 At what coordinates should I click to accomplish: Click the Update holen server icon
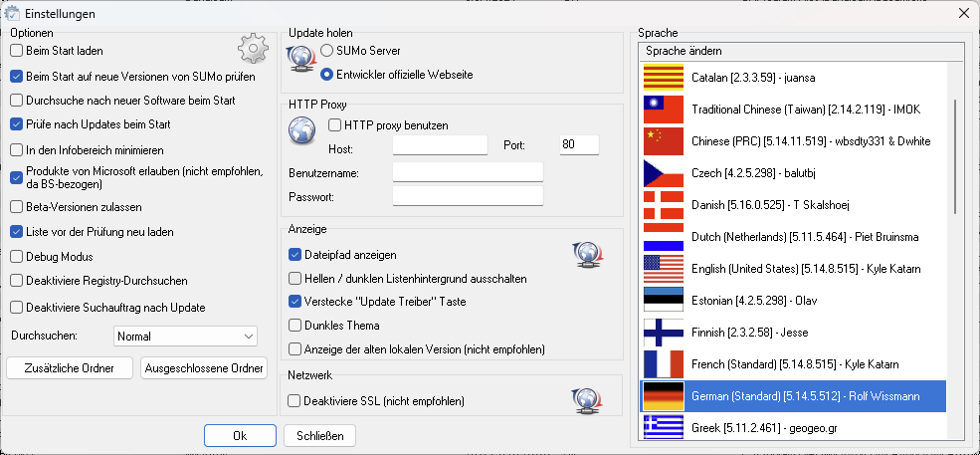tap(300, 61)
